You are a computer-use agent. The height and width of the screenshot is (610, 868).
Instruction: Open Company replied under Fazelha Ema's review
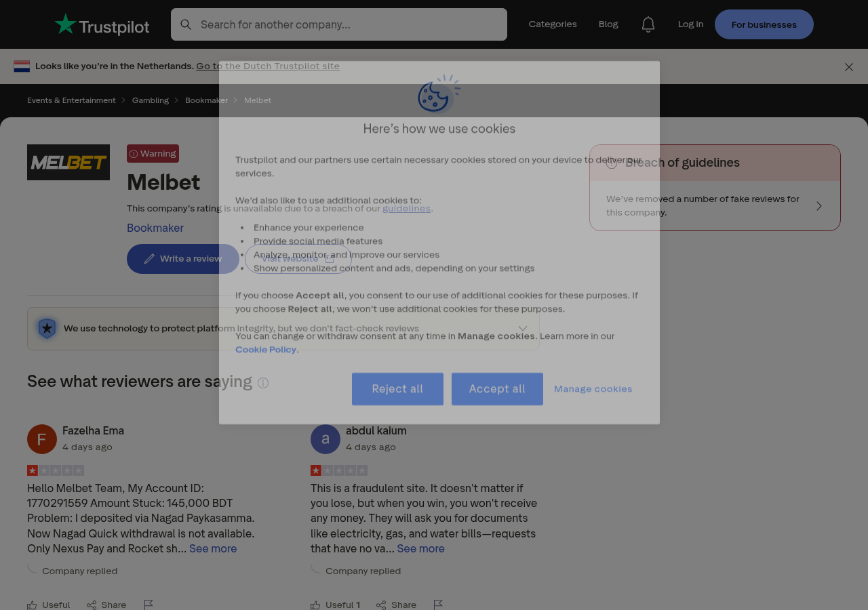(79, 571)
